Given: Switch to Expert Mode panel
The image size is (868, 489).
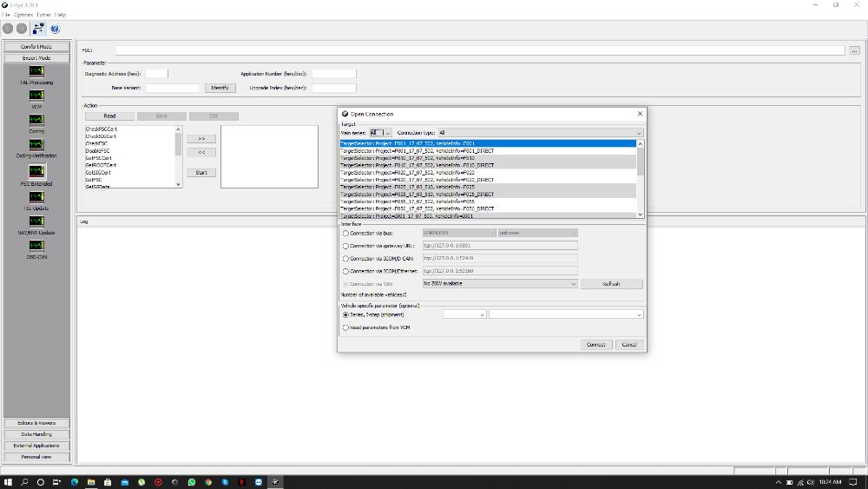Looking at the screenshot, I should pyautogui.click(x=36, y=58).
